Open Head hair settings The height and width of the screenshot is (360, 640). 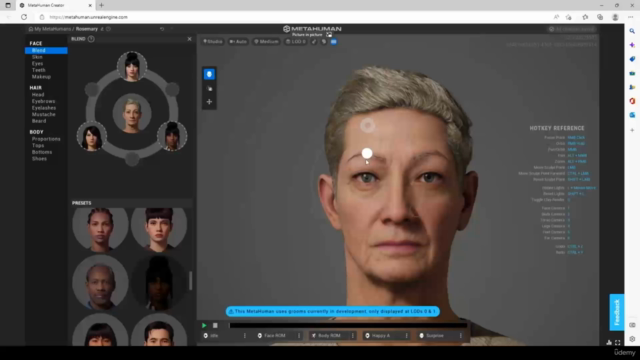coord(38,95)
